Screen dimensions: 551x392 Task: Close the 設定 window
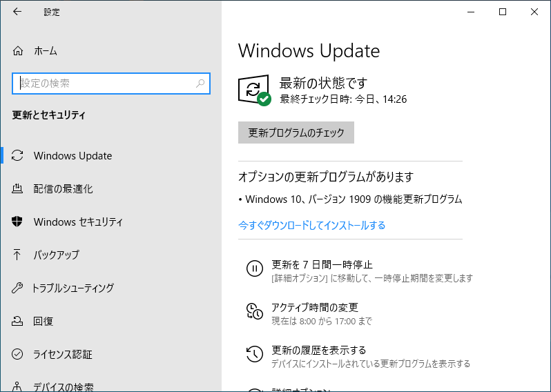[x=534, y=12]
